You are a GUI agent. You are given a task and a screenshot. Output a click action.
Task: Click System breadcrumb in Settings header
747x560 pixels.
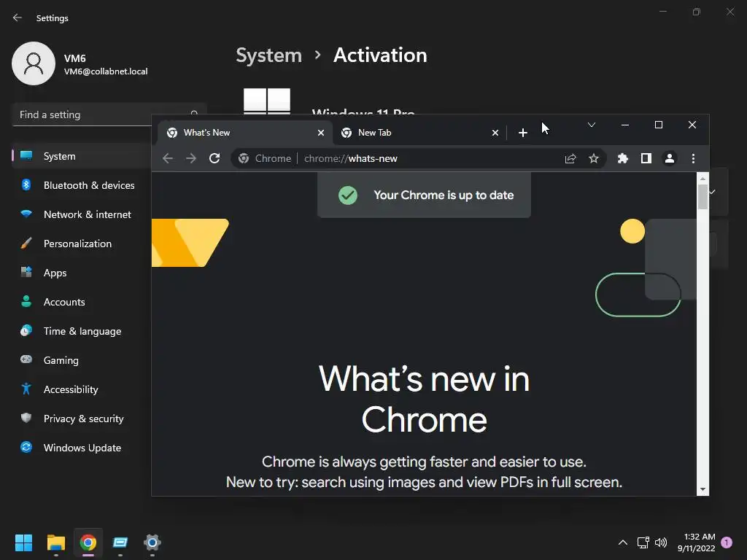[269, 55]
